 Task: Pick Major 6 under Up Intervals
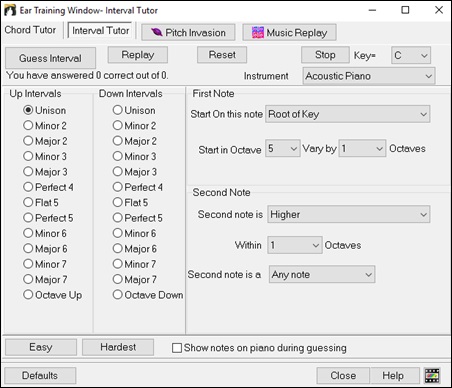(45, 248)
